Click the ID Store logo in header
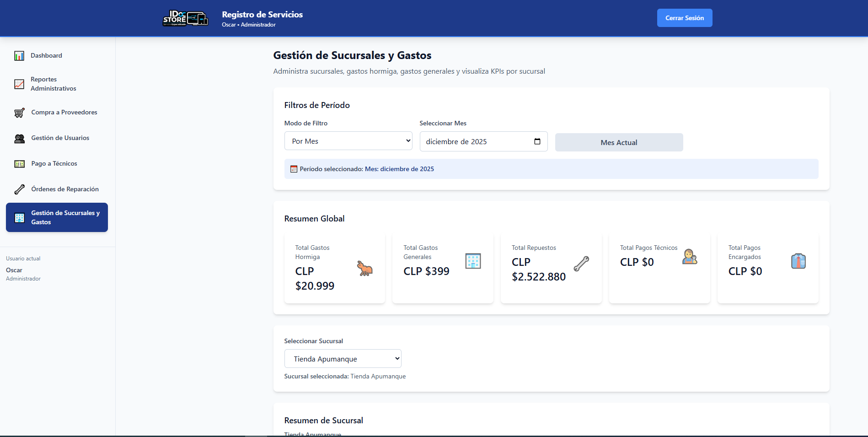The image size is (868, 437). coord(185,18)
